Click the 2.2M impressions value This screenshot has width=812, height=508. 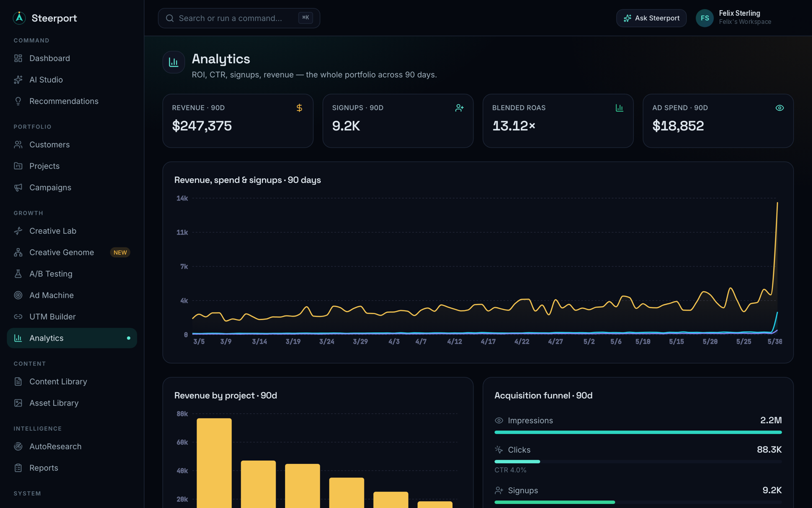(x=771, y=420)
